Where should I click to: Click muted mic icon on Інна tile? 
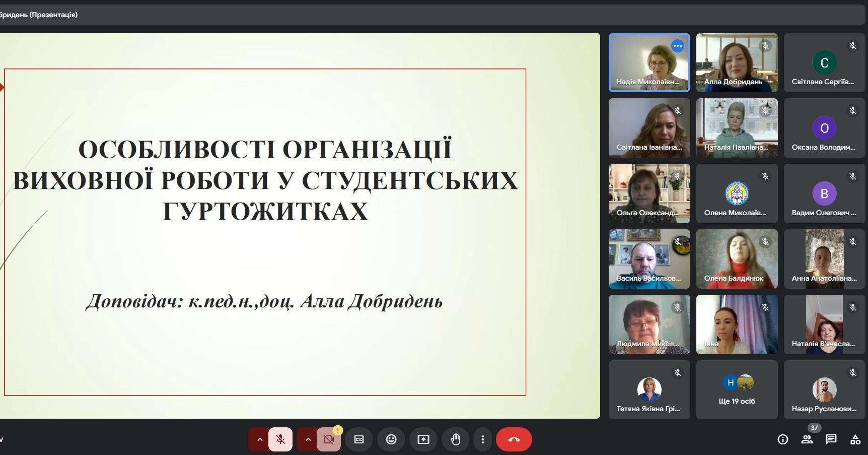[x=765, y=307]
